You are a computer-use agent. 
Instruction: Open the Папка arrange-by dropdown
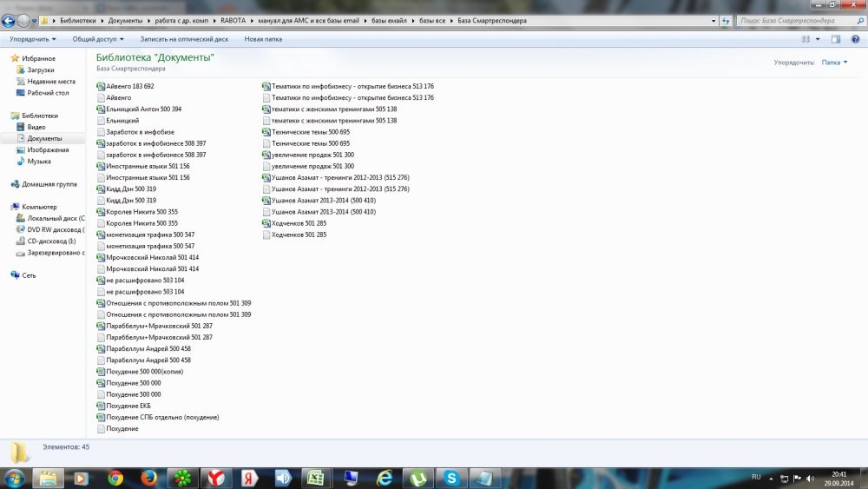[834, 63]
